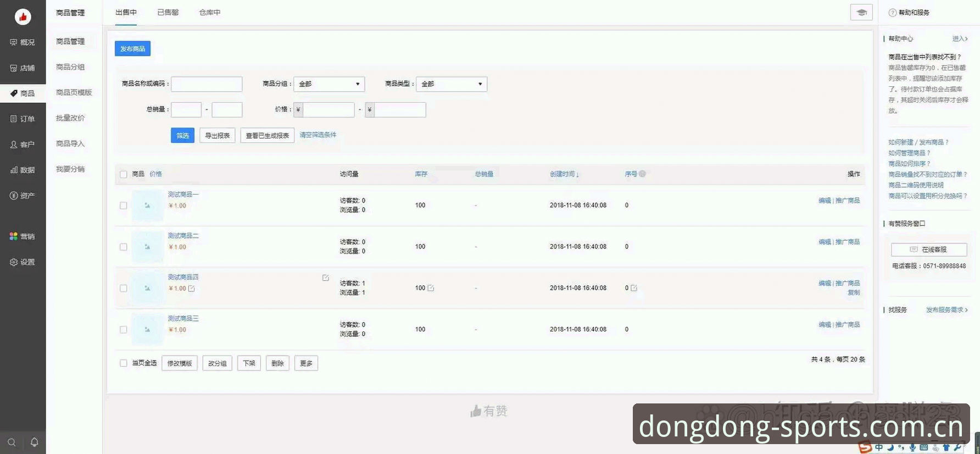Sort by 创建时间 column header
Viewport: 980px width, 454px height.
[564, 174]
